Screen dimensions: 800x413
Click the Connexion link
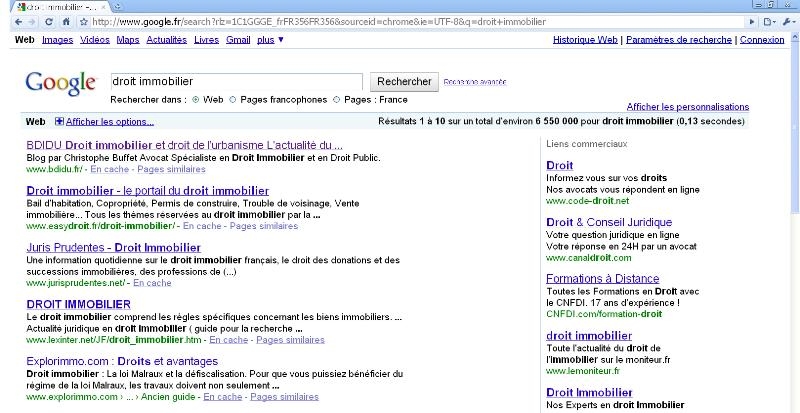762,40
